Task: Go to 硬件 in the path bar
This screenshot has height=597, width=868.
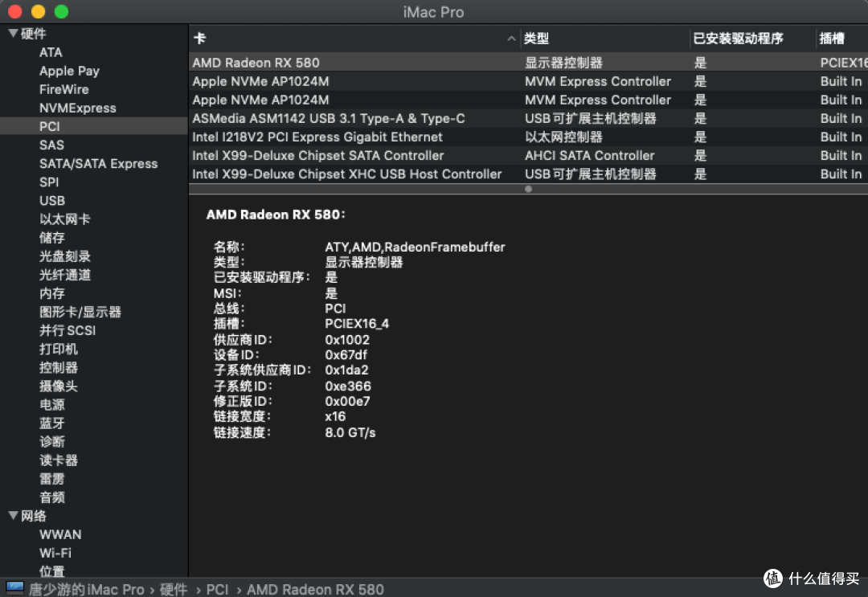Action: coord(174,589)
